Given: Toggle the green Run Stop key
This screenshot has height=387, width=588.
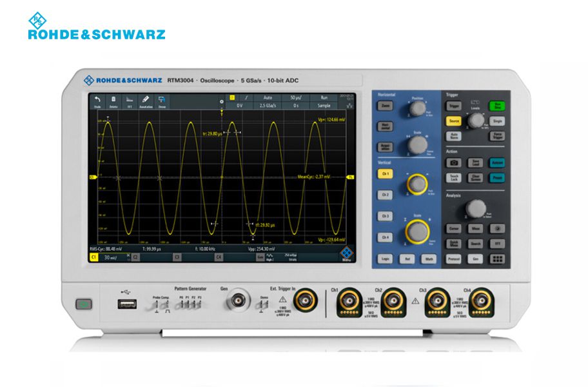Looking at the screenshot, I should pos(497,106).
